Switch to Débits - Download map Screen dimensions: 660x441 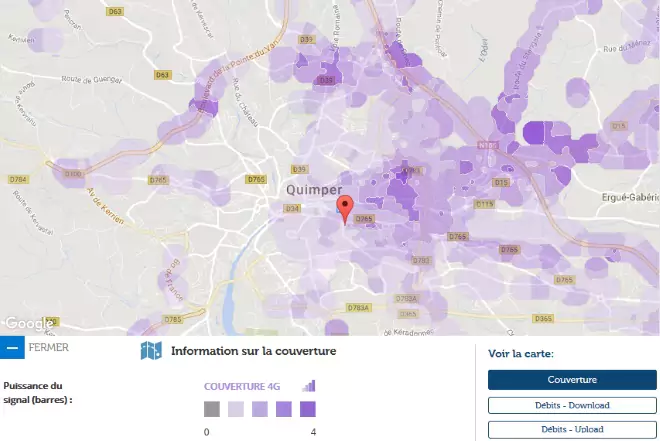point(572,405)
